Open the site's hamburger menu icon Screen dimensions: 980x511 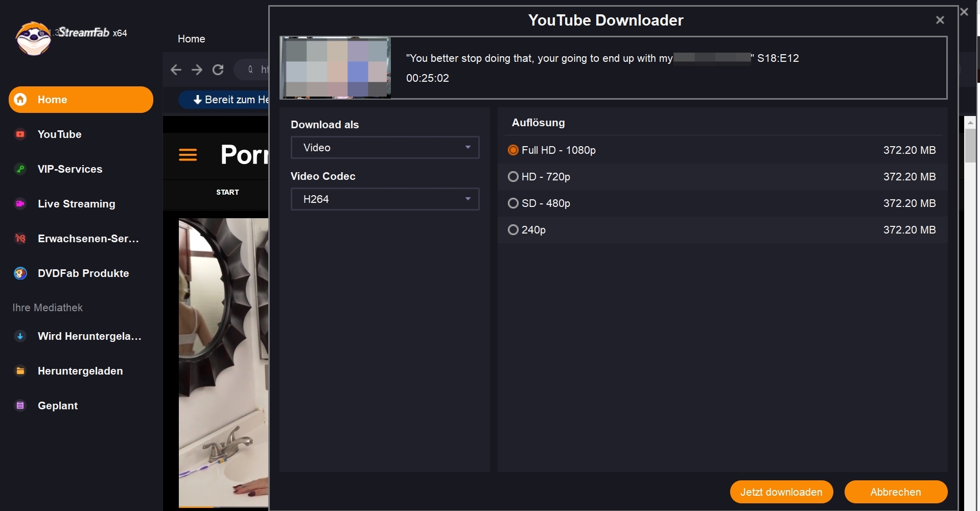[x=188, y=154]
